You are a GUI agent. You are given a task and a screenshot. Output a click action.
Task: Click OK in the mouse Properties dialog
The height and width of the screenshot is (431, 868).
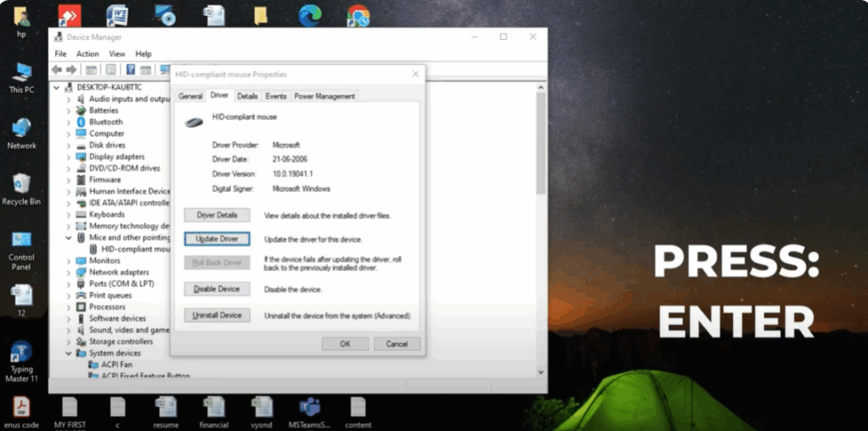tap(345, 344)
